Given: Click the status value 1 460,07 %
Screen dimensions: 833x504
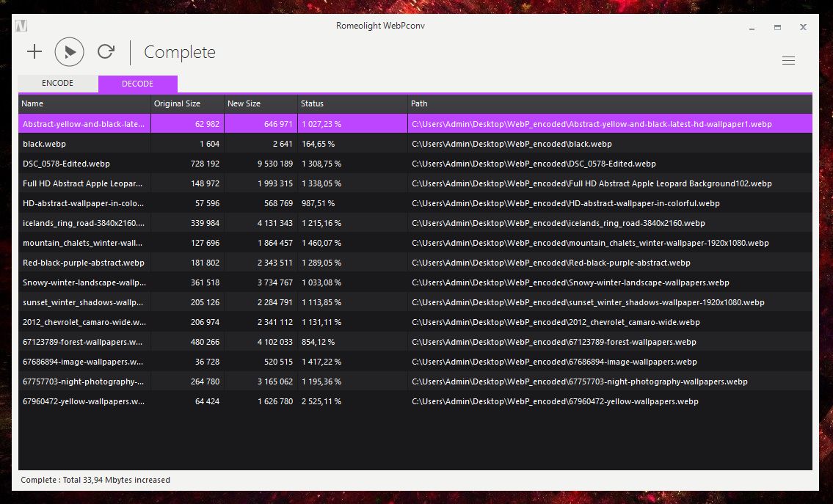Looking at the screenshot, I should coord(321,243).
